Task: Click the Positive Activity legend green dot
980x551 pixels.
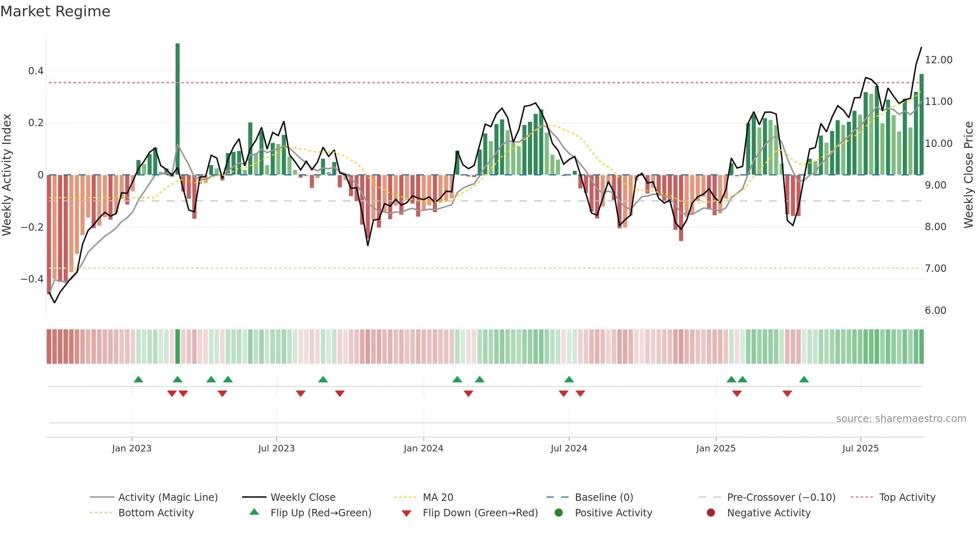Action: [x=559, y=513]
